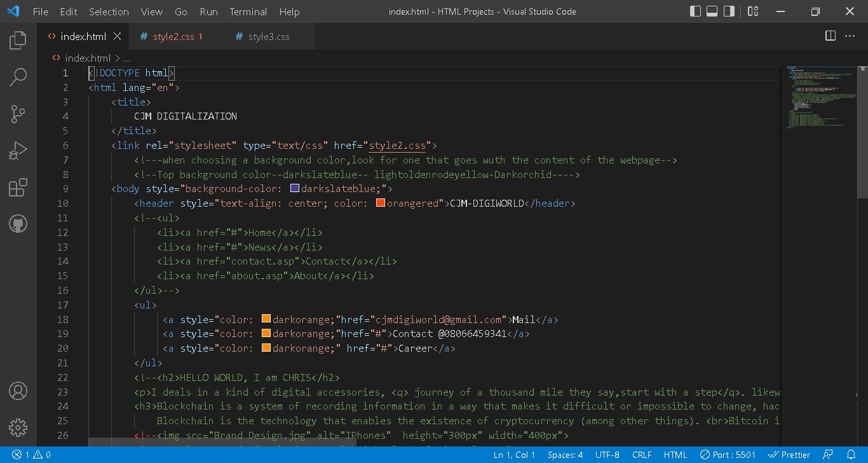Open the editor More Actions menu

850,36
